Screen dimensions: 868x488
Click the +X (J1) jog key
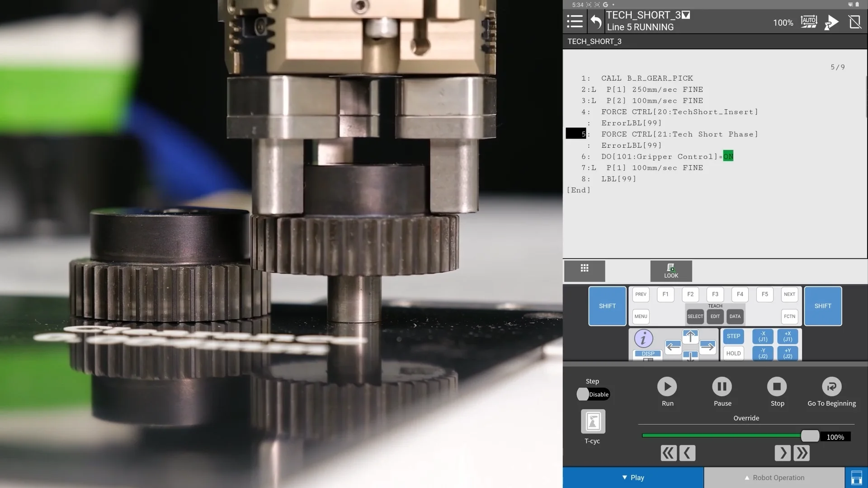pyautogui.click(x=788, y=337)
